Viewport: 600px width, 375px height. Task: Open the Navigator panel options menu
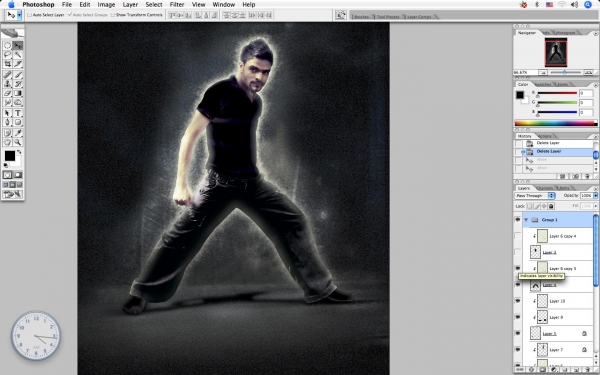pyautogui.click(x=595, y=33)
